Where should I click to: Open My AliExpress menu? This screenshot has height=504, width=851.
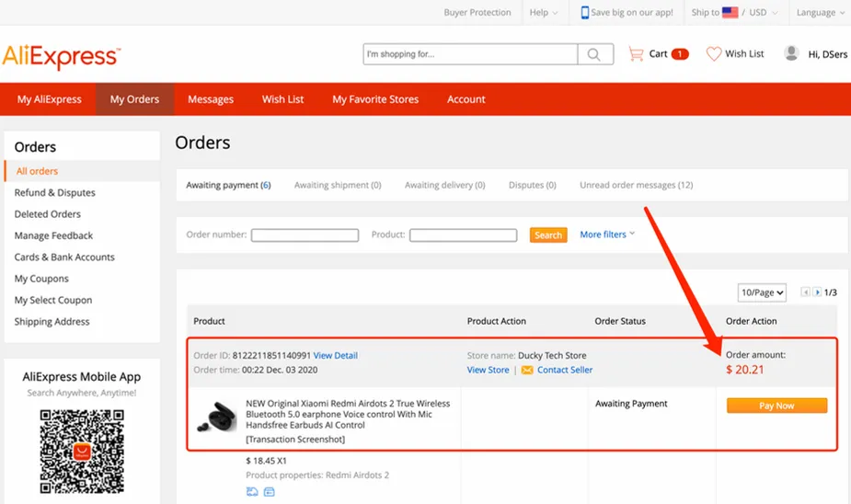click(x=49, y=99)
